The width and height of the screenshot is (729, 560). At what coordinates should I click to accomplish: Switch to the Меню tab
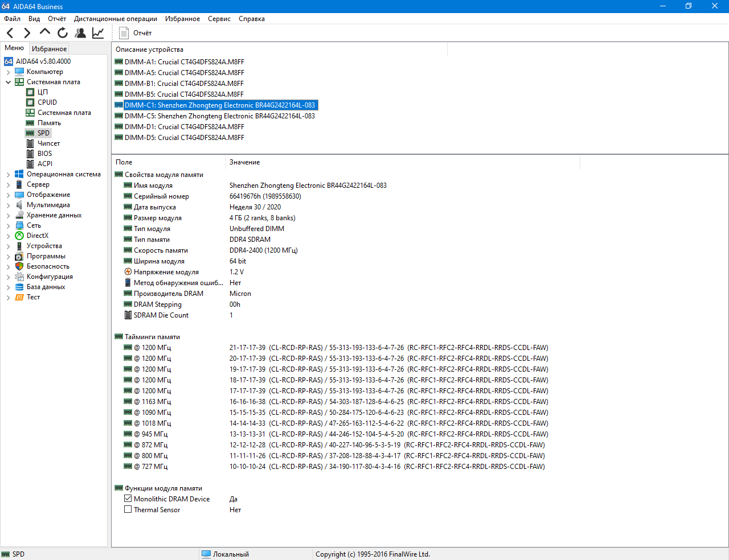tap(14, 48)
